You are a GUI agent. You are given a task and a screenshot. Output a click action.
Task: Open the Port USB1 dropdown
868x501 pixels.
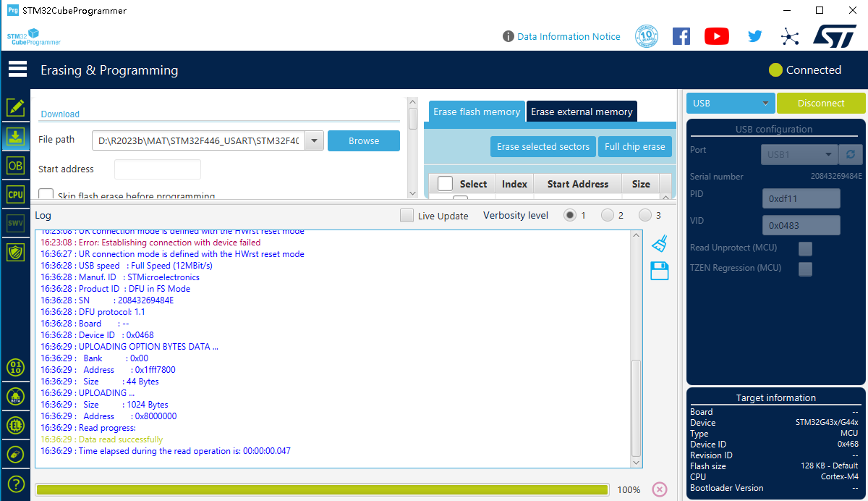[799, 154]
